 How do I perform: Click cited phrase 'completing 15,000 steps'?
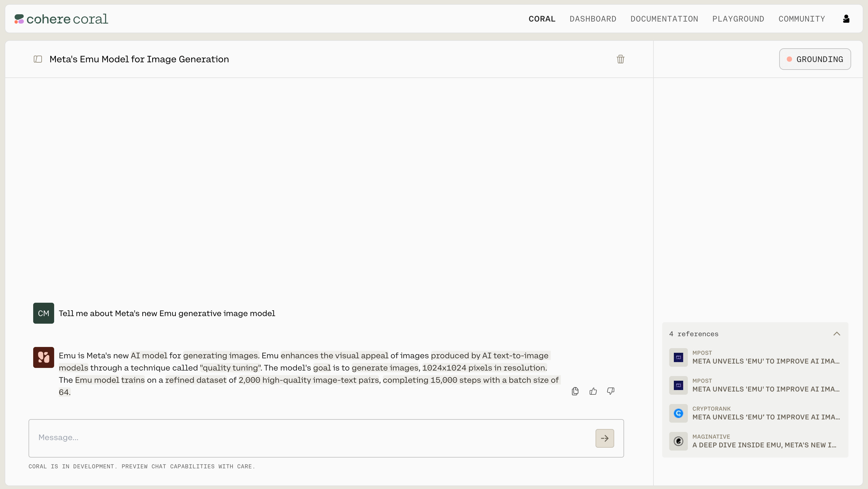(432, 380)
